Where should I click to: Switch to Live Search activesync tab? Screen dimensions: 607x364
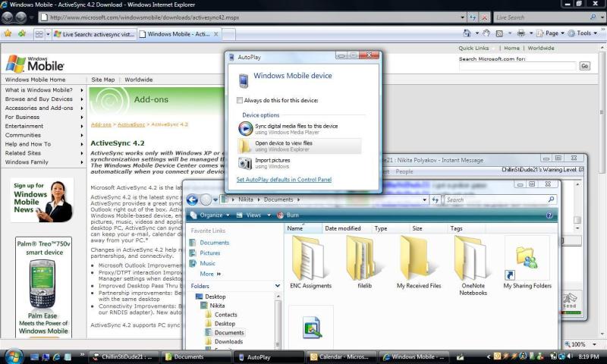[x=94, y=34]
